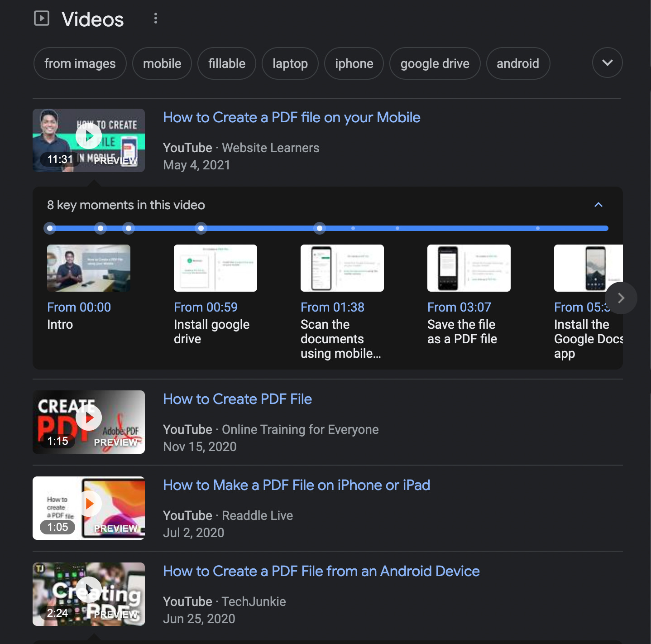Image resolution: width=651 pixels, height=644 pixels.
Task: Click the 'Website Learners' channel text
Action: (271, 148)
